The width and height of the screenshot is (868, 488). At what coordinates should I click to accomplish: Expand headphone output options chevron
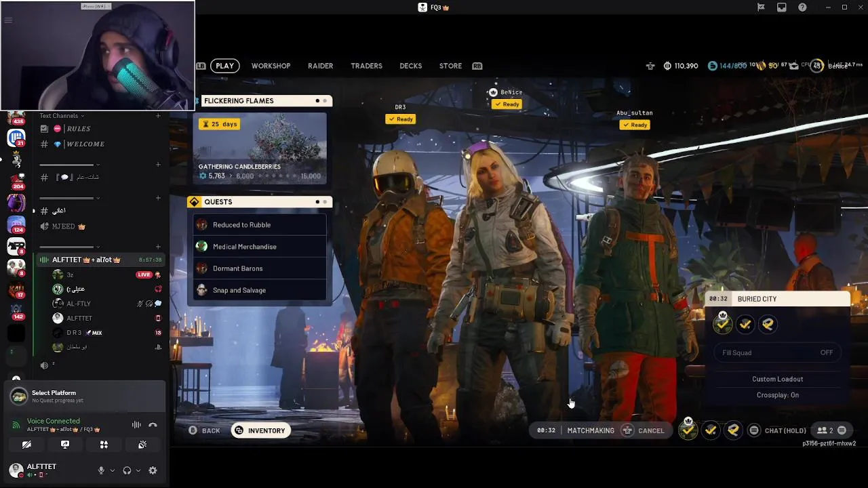(138, 470)
